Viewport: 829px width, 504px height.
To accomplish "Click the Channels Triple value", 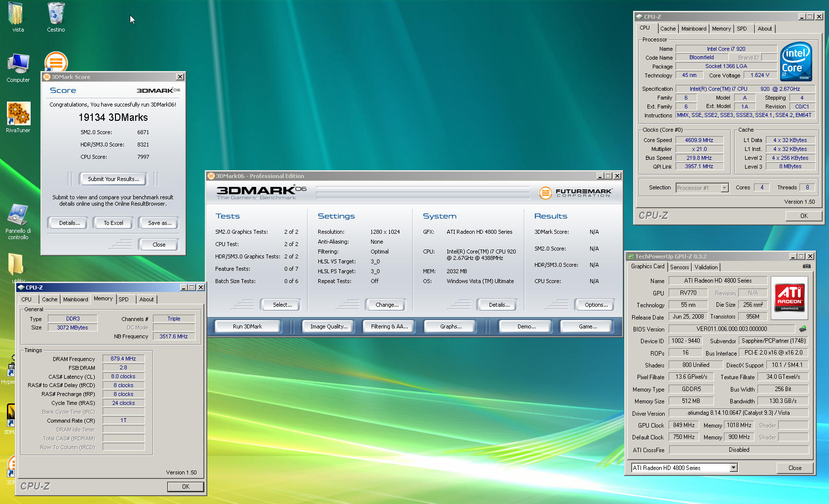I will pyautogui.click(x=174, y=319).
